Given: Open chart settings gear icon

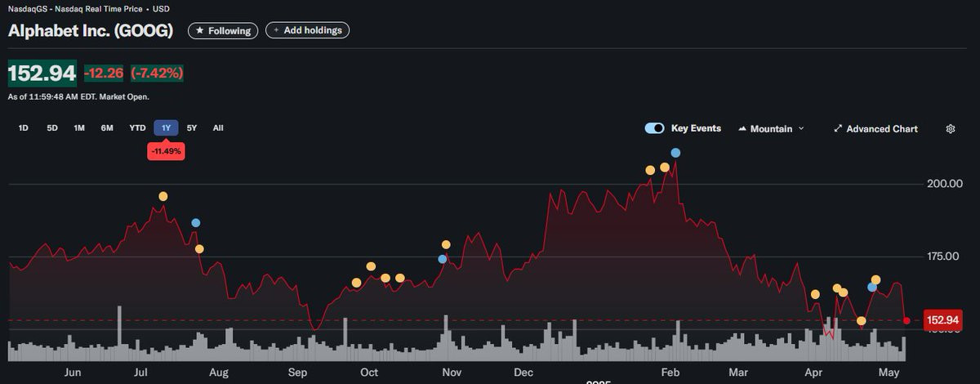Looking at the screenshot, I should [x=950, y=129].
